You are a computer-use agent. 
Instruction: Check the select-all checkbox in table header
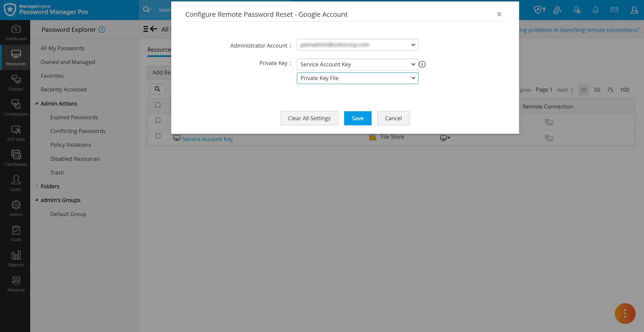point(158,105)
